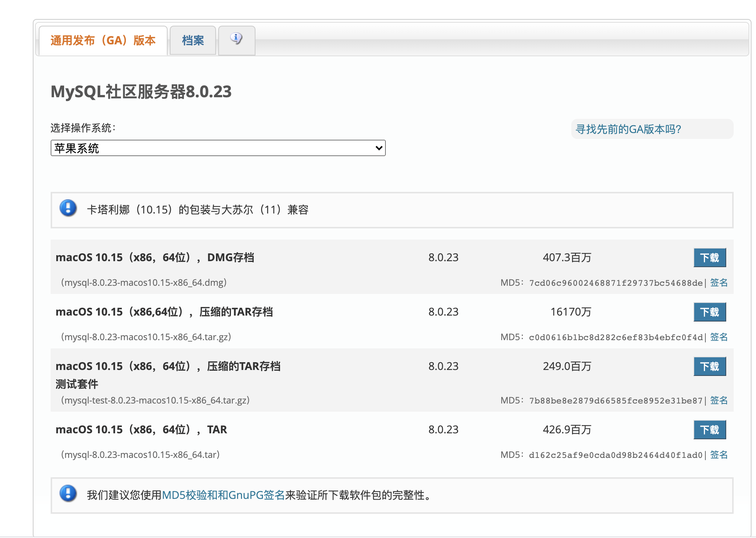756x538 pixels.
Task: Click MD5 hash 7cd06c96002468871f29737bc54688de
Action: click(616, 283)
